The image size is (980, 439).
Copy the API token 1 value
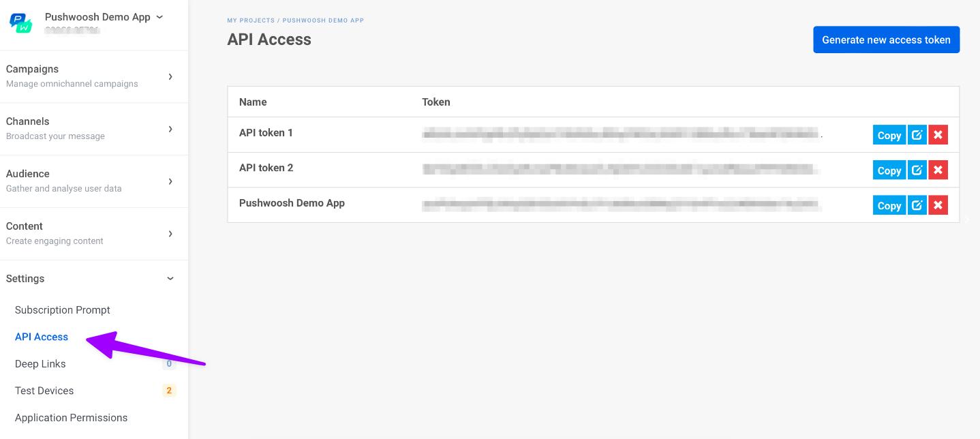coord(889,135)
